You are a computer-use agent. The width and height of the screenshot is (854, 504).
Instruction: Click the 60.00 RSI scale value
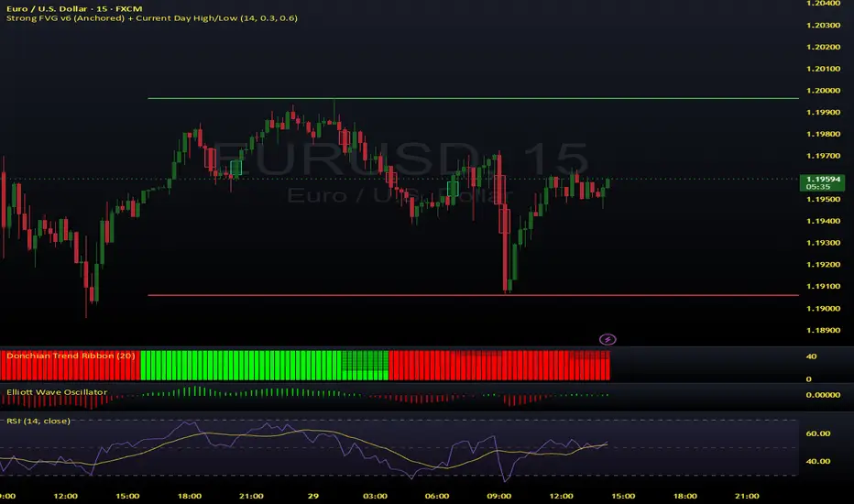pos(818,433)
